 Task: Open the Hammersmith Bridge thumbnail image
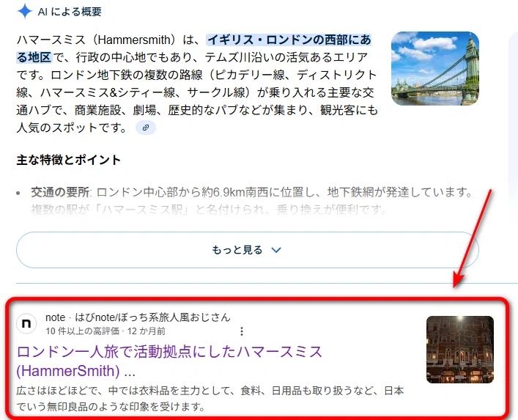click(435, 68)
